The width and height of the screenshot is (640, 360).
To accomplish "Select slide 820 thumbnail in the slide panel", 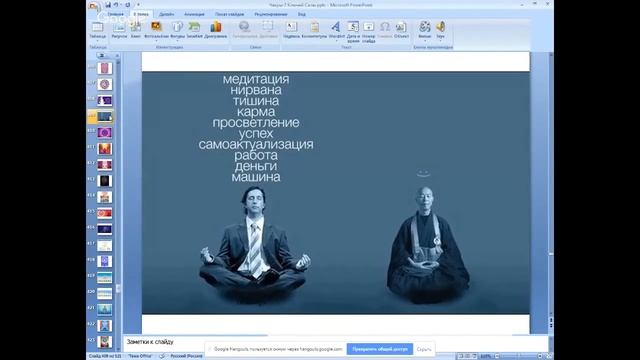I will pyautogui.click(x=104, y=293).
